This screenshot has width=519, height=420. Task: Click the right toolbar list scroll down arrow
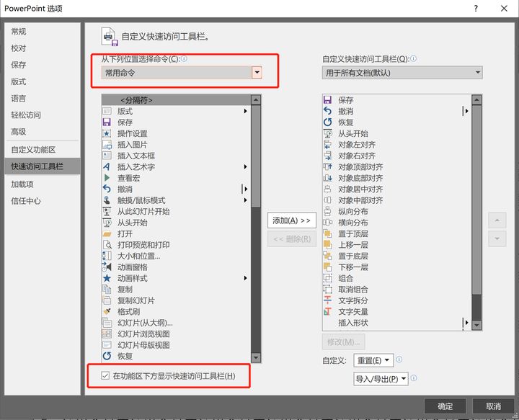click(x=476, y=325)
